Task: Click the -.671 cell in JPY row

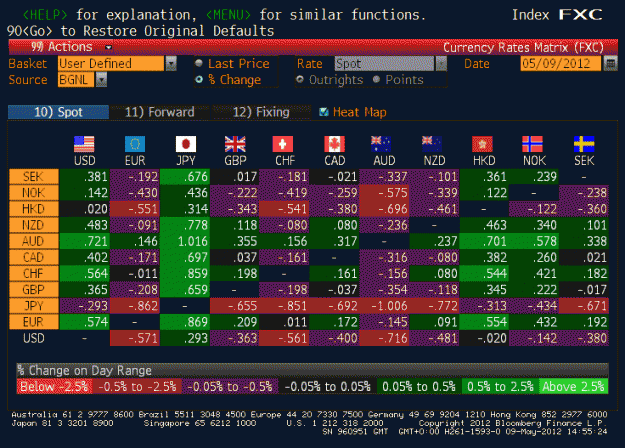Action: [584, 306]
